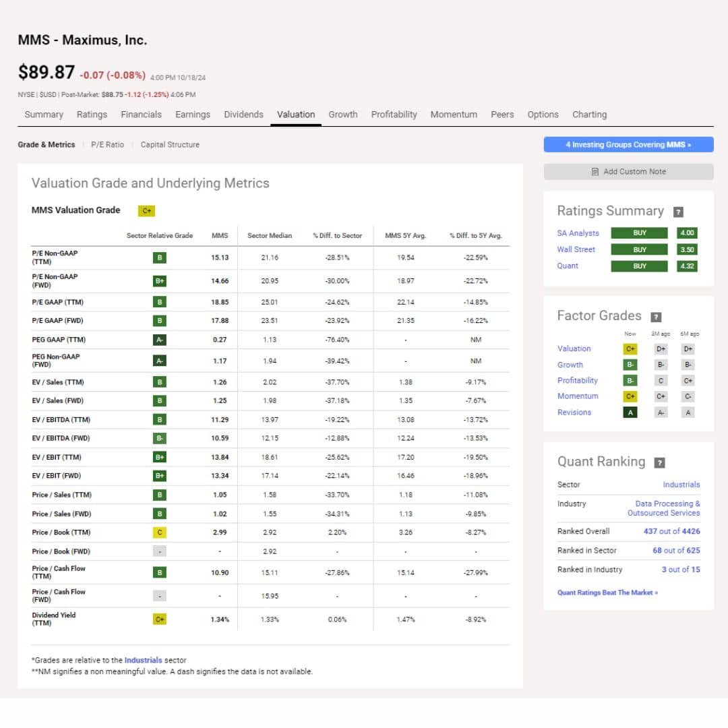728x728 pixels.
Task: Open the Charting tab
Action: 589,115
